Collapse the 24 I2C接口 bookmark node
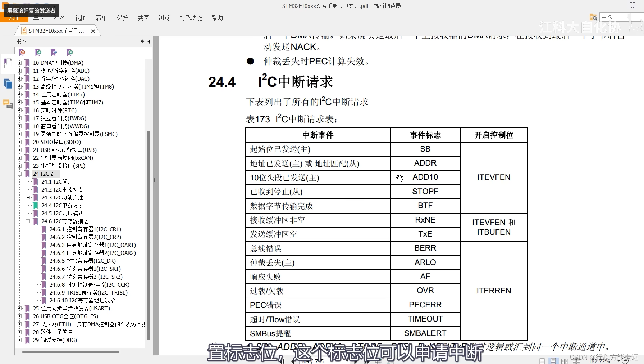The image size is (644, 364). coord(20,174)
